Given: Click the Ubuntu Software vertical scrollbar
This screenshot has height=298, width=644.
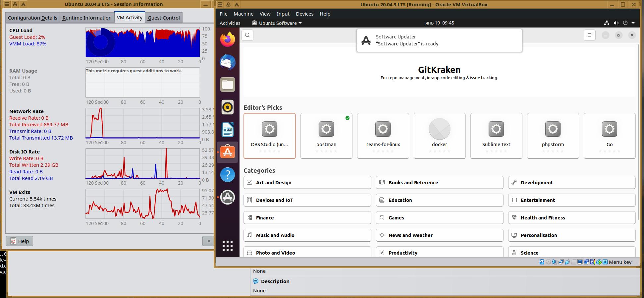Looking at the screenshot, I should [638, 133].
